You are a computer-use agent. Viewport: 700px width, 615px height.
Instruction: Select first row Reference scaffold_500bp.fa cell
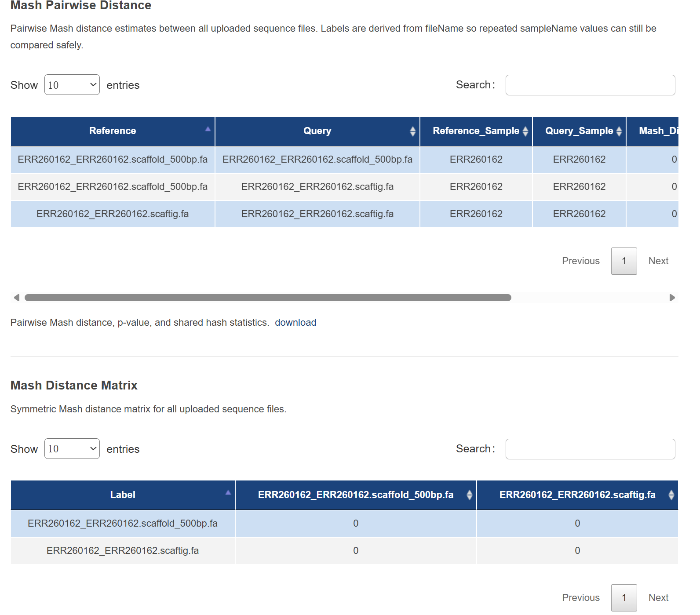pos(113,160)
